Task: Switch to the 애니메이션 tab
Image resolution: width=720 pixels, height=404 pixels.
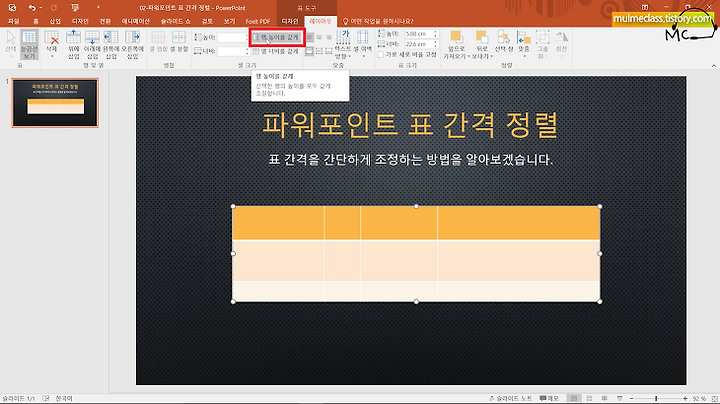Action: (x=135, y=21)
